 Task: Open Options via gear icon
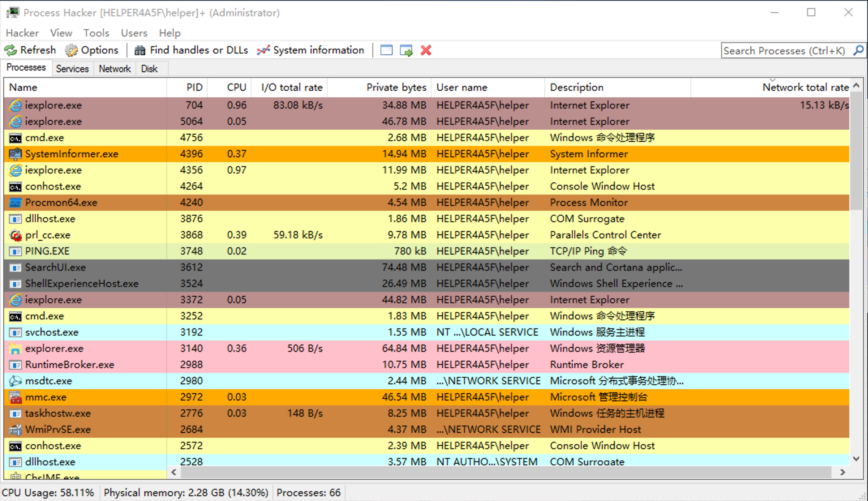tap(71, 50)
